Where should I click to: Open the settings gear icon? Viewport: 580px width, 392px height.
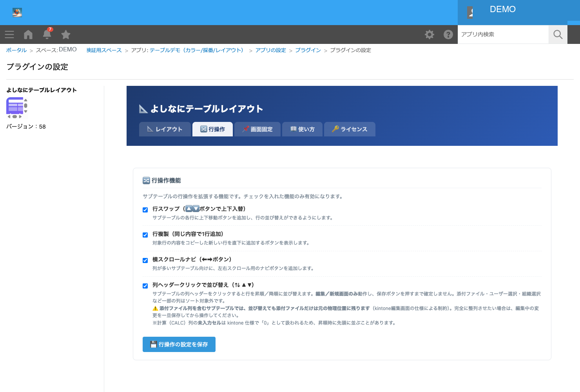coord(430,34)
